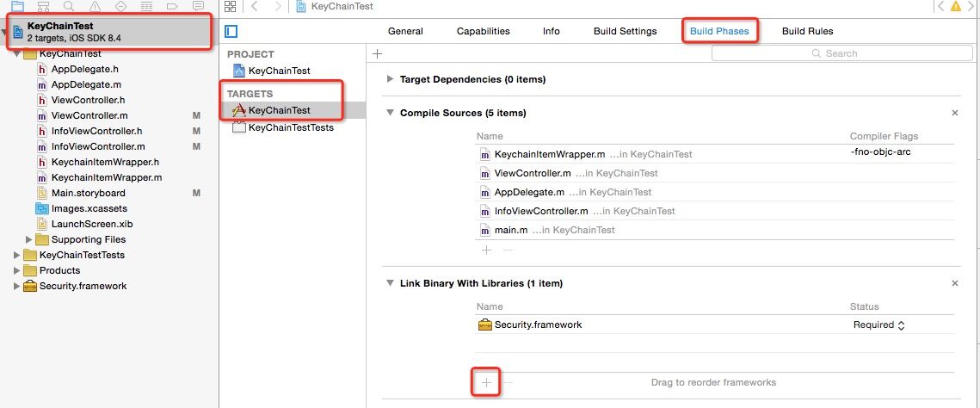Go forward in editor history
The height and width of the screenshot is (408, 980).
pos(278,6)
